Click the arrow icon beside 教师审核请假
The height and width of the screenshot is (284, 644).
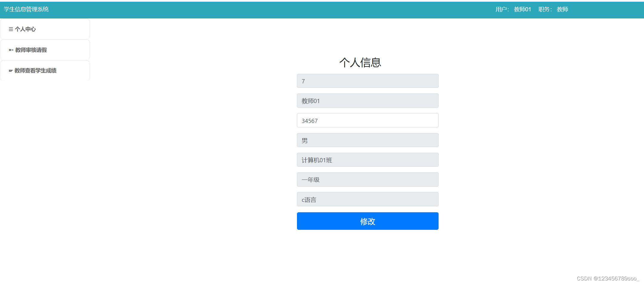coord(11,50)
